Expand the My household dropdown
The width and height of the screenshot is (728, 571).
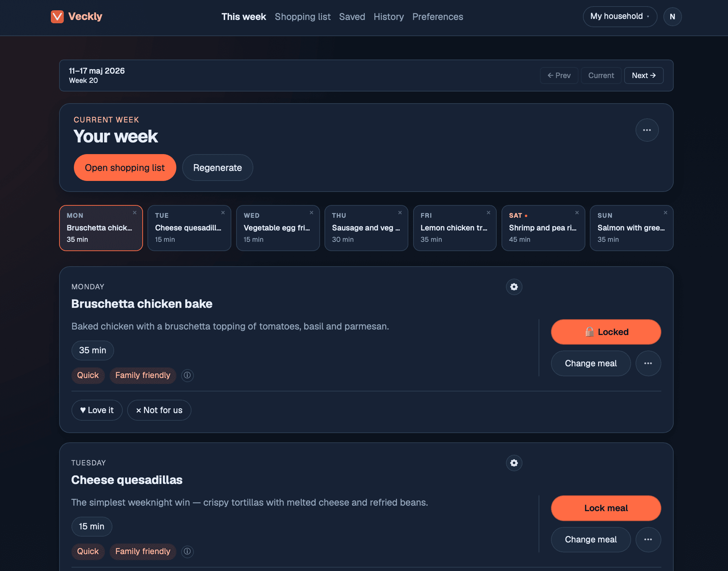click(620, 17)
